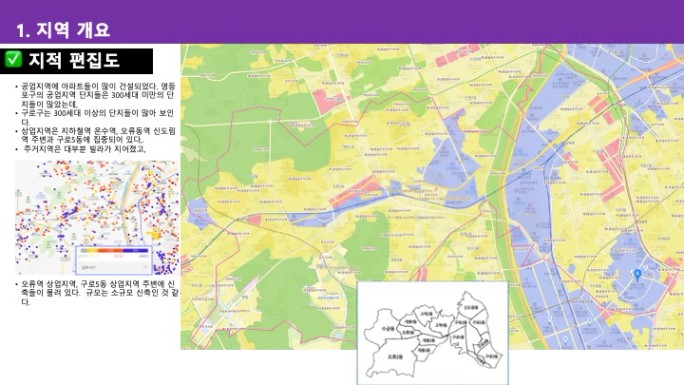
Task: Select the 지적 편집도 heading
Action: 74,60
